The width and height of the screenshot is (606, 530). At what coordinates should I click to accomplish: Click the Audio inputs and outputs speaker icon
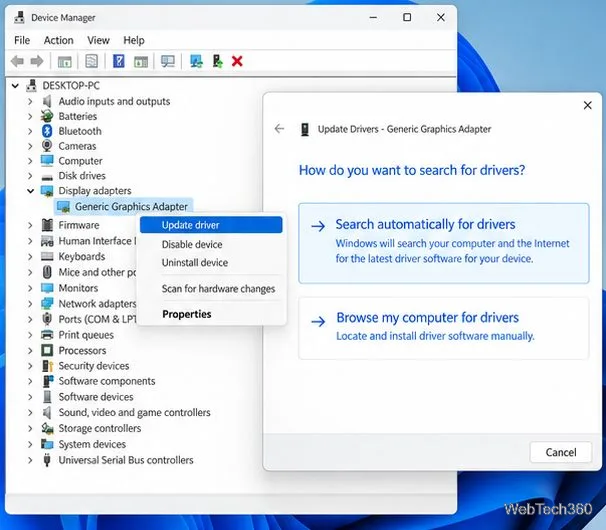(x=47, y=101)
